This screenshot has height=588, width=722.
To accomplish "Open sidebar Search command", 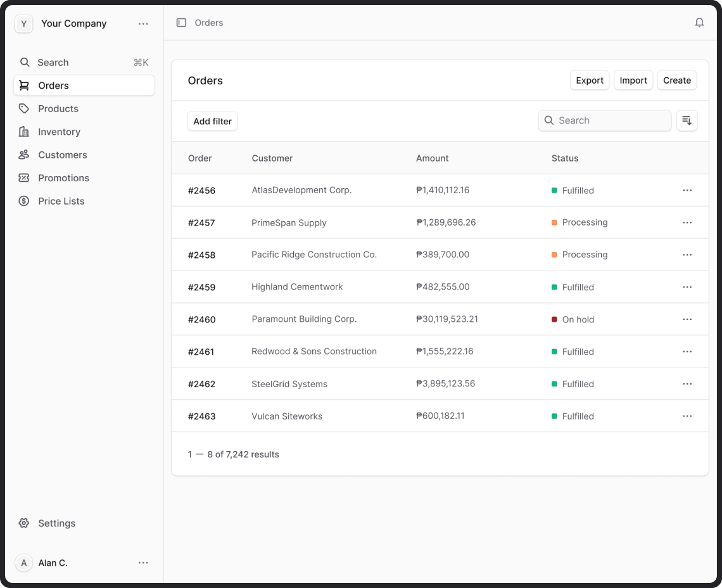I will [x=84, y=62].
